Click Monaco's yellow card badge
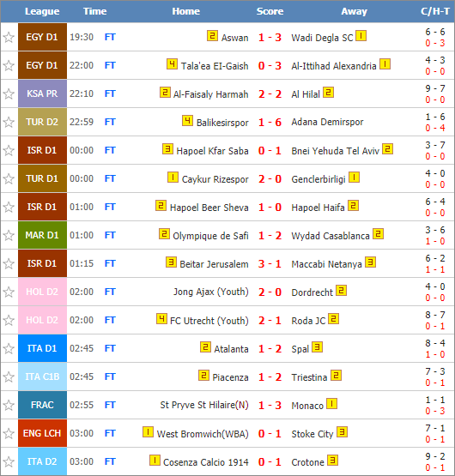This screenshot has width=455, height=476. 332,403
